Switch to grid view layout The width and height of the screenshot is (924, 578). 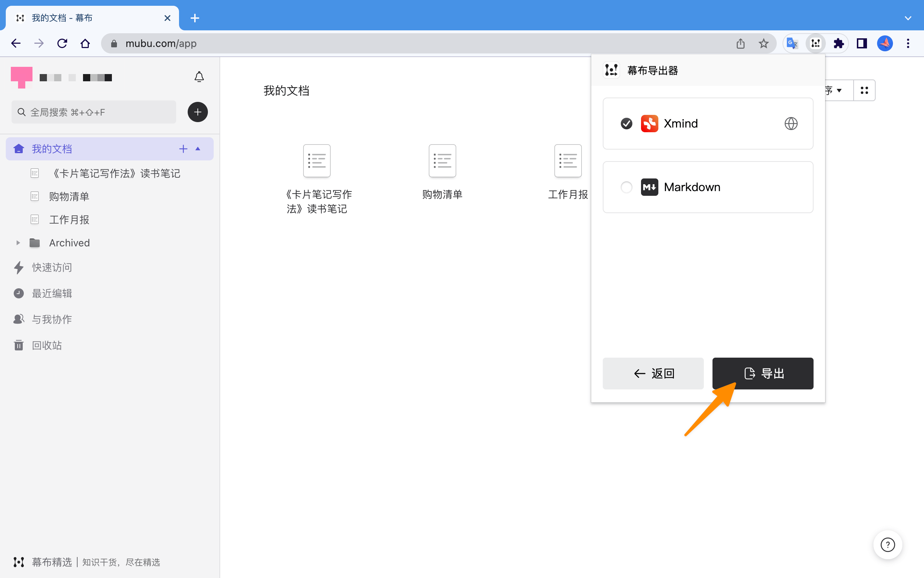pos(864,91)
